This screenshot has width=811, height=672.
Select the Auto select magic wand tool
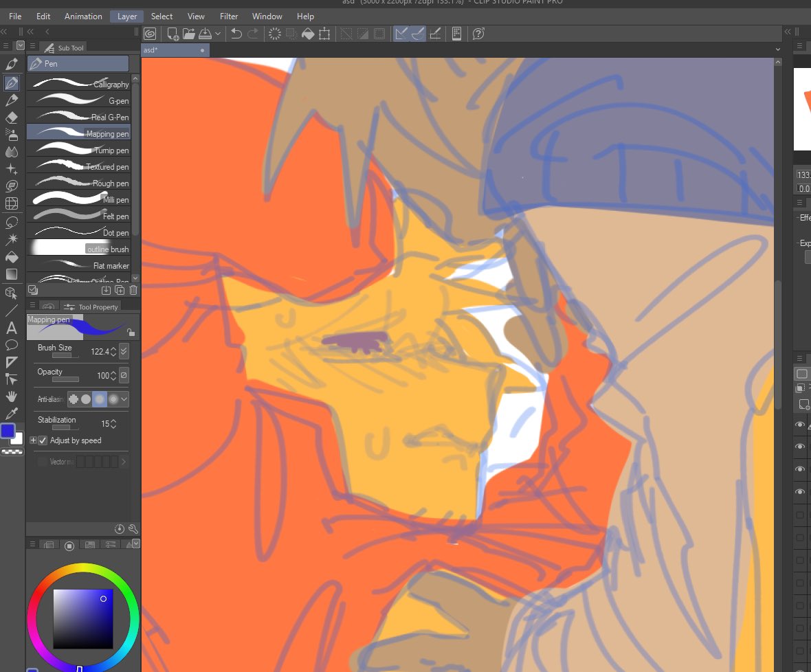point(12,239)
